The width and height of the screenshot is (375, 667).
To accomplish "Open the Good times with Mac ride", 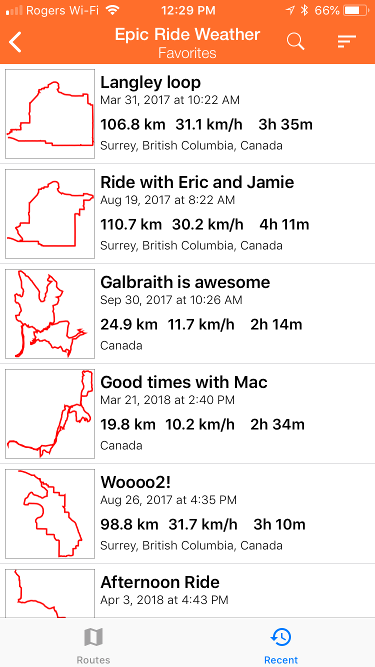I will tap(188, 413).
